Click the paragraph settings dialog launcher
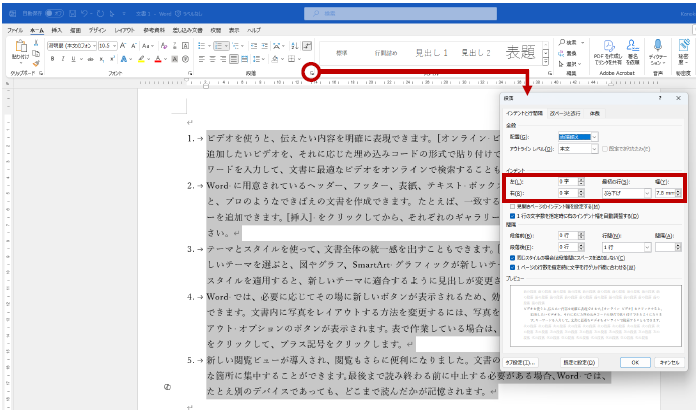Viewport: 697px width, 410px height. [312, 74]
